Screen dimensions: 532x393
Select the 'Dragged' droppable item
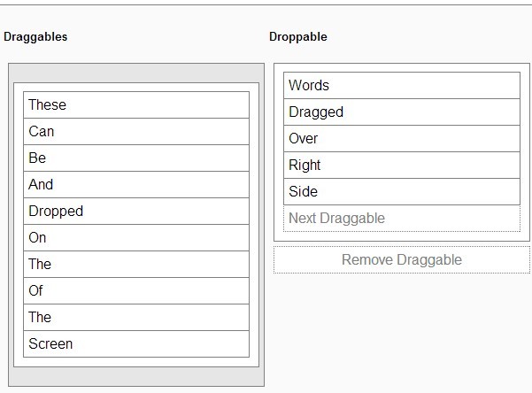[401, 112]
